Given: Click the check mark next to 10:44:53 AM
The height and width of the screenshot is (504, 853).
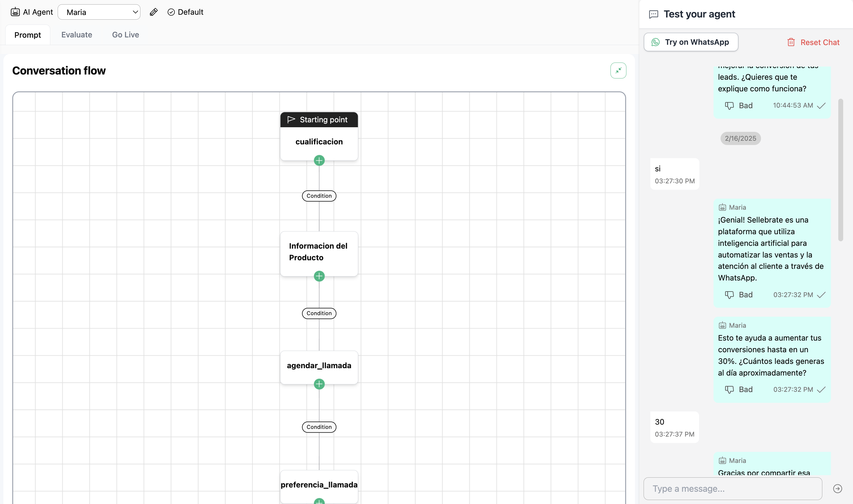Looking at the screenshot, I should (x=821, y=106).
